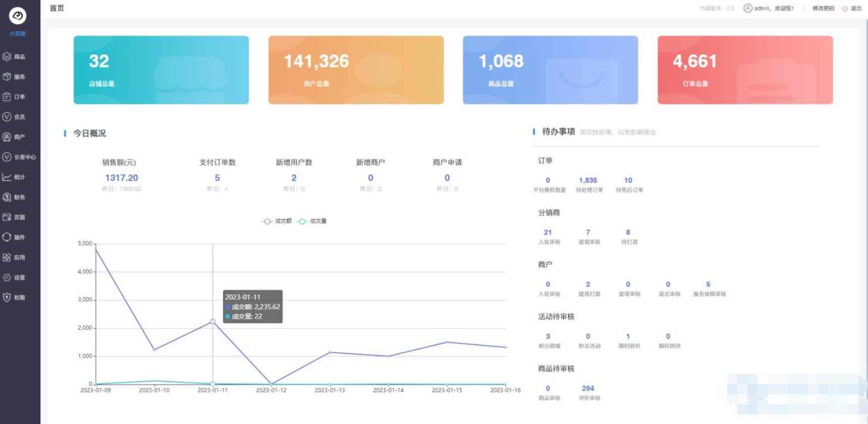The width and height of the screenshot is (868, 424).
Task: Click the 2023-01-11 data point on chart
Action: pos(213,321)
